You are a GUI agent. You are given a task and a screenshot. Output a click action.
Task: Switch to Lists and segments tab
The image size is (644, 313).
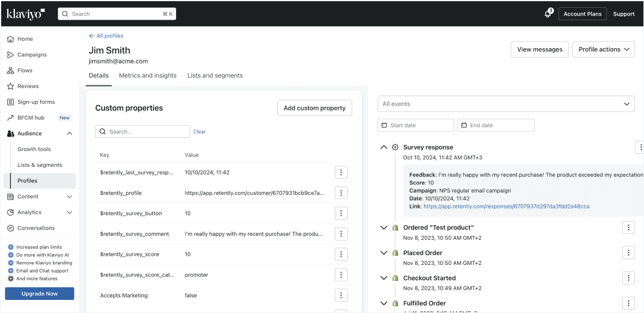215,75
